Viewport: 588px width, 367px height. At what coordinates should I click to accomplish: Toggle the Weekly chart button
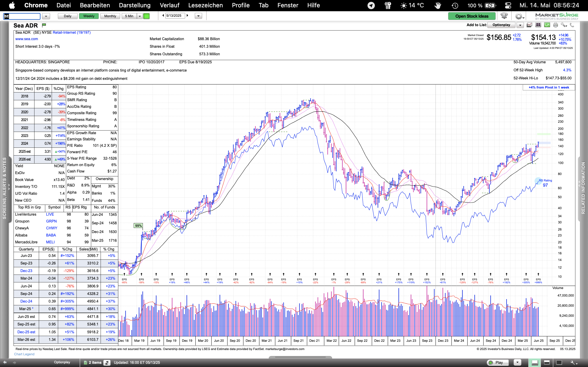pos(89,16)
